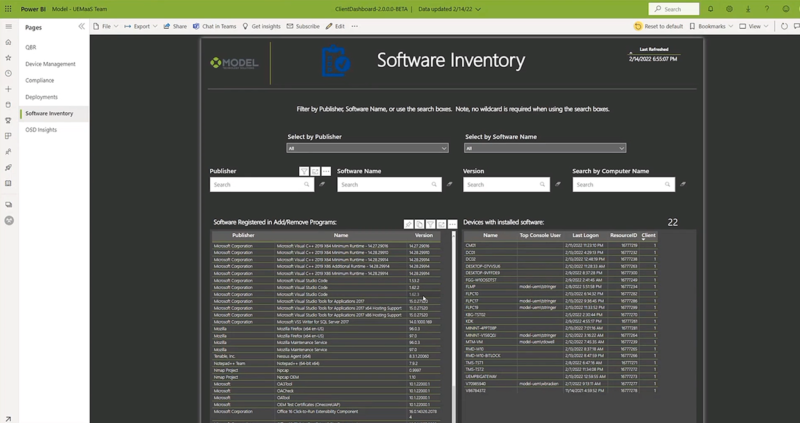The width and height of the screenshot is (800, 423).
Task: Open the File menu dropdown
Action: pos(106,26)
